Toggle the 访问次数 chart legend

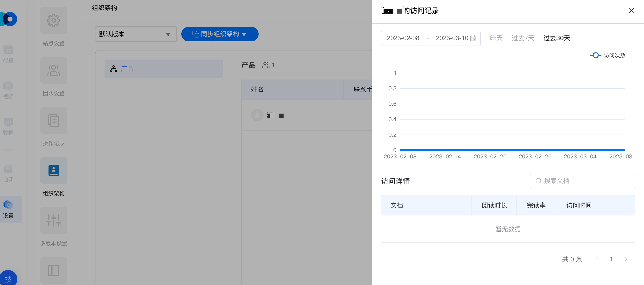tap(607, 55)
